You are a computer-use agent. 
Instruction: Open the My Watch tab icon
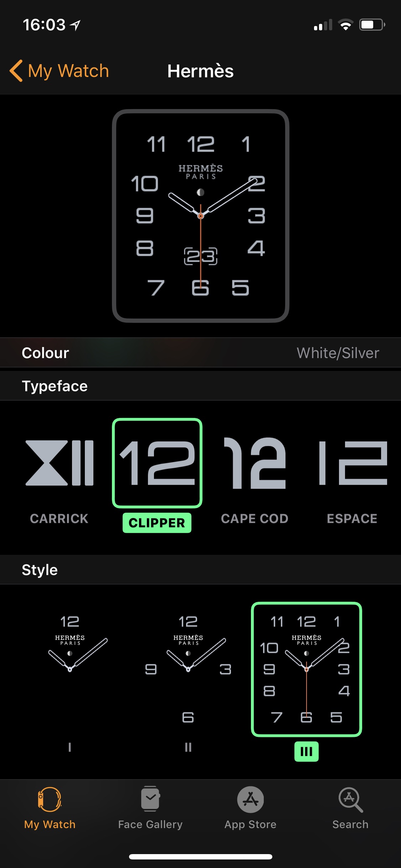click(50, 799)
